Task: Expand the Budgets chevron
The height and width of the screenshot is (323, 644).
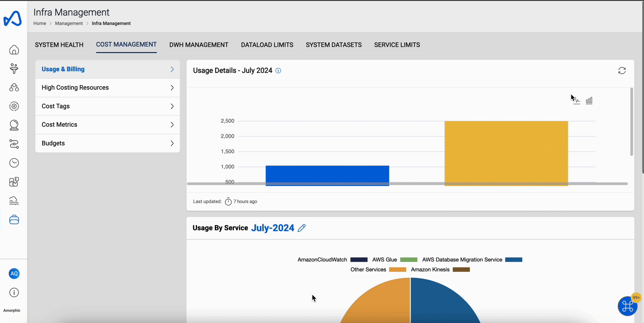Action: (x=172, y=144)
